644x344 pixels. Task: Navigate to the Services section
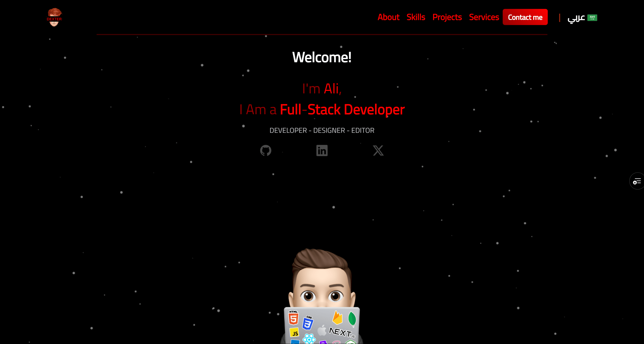[x=484, y=17]
